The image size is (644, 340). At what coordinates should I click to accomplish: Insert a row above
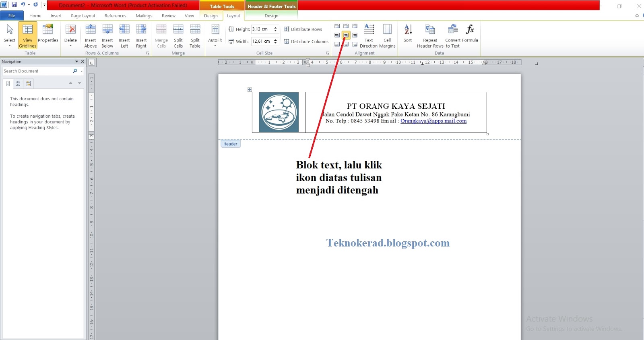(91, 35)
